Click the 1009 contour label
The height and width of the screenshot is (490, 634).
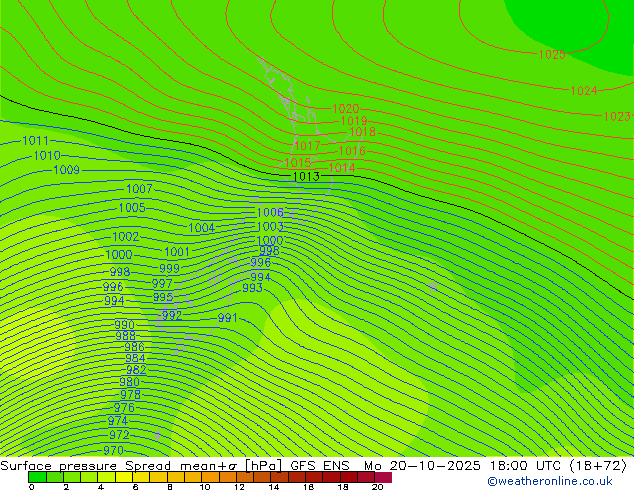click(67, 170)
